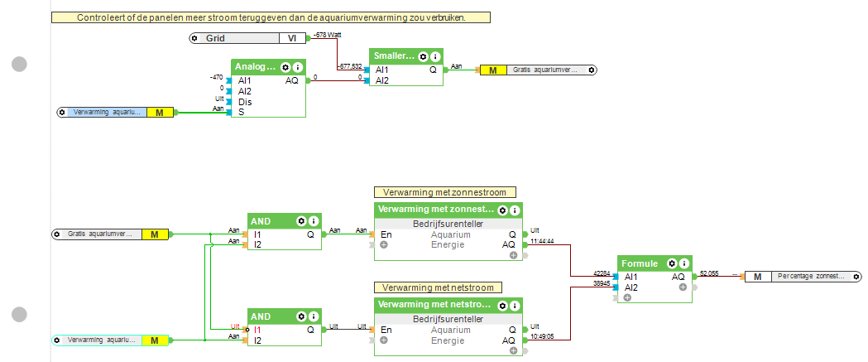Screen dimensions: 868x362
Task: Click gear icon on Grid virtual input
Action: click(194, 38)
